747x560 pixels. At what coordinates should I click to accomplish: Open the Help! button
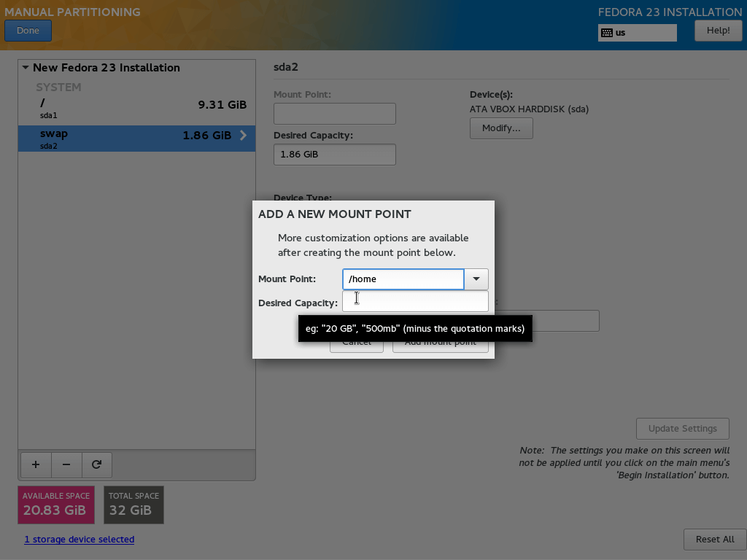coord(718,31)
